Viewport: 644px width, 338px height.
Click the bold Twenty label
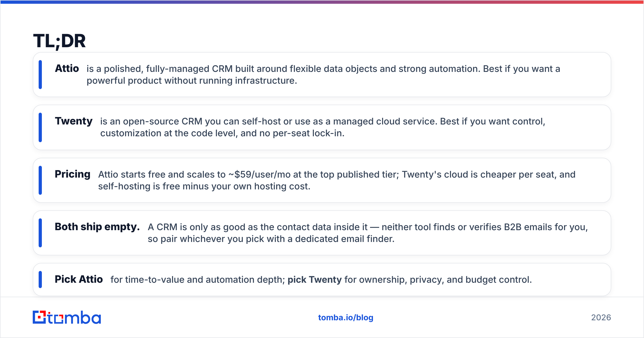pos(74,121)
